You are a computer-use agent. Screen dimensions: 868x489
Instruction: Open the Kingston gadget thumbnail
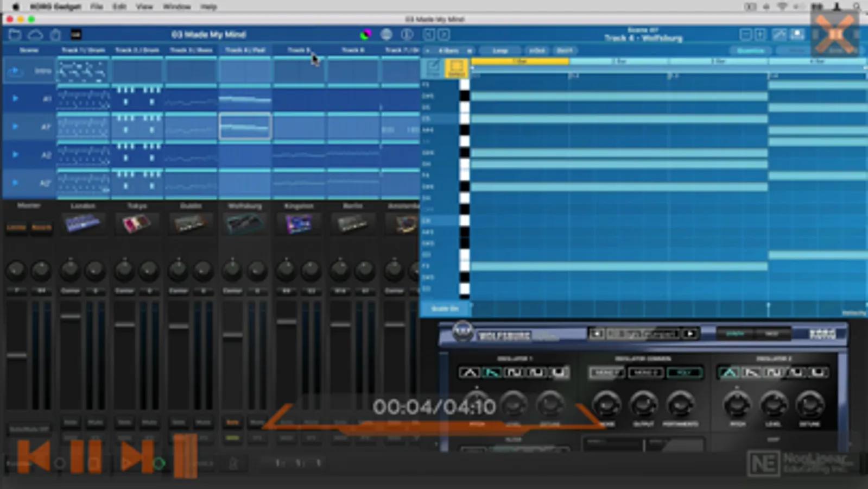pyautogui.click(x=298, y=223)
